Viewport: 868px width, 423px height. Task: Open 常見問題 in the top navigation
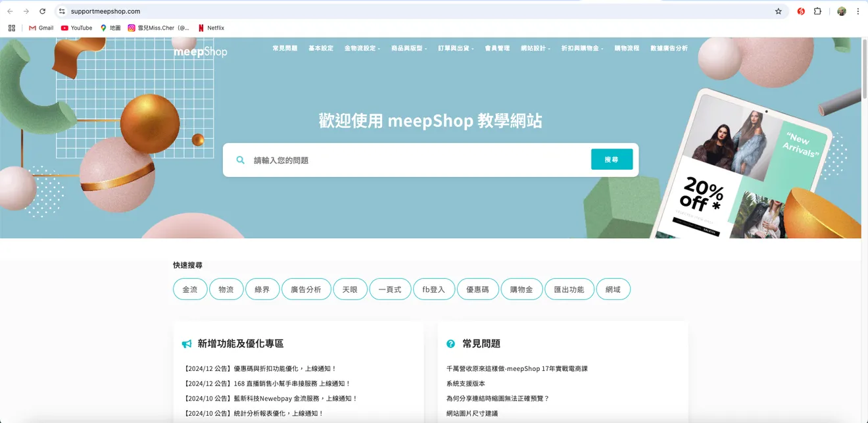point(285,48)
